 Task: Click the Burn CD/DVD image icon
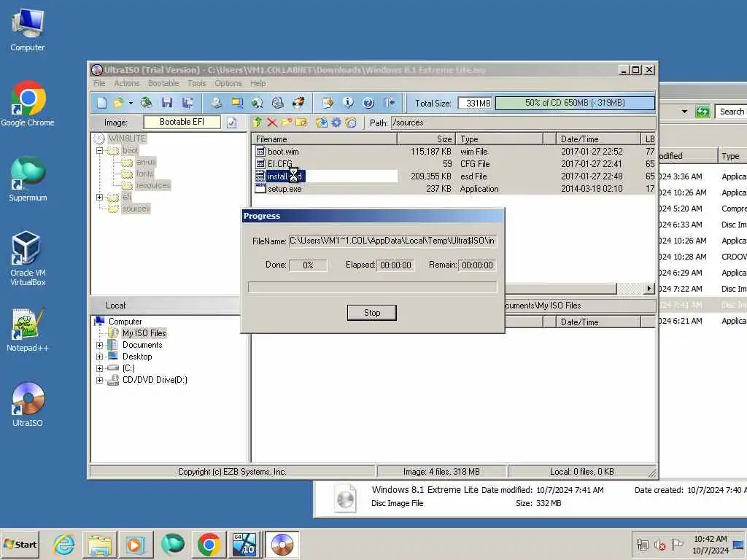(x=298, y=103)
